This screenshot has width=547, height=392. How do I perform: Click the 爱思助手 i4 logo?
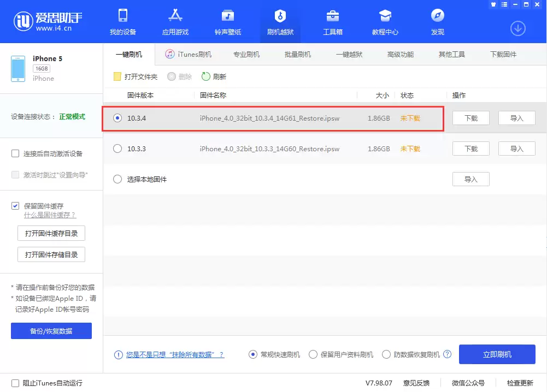pyautogui.click(x=48, y=22)
